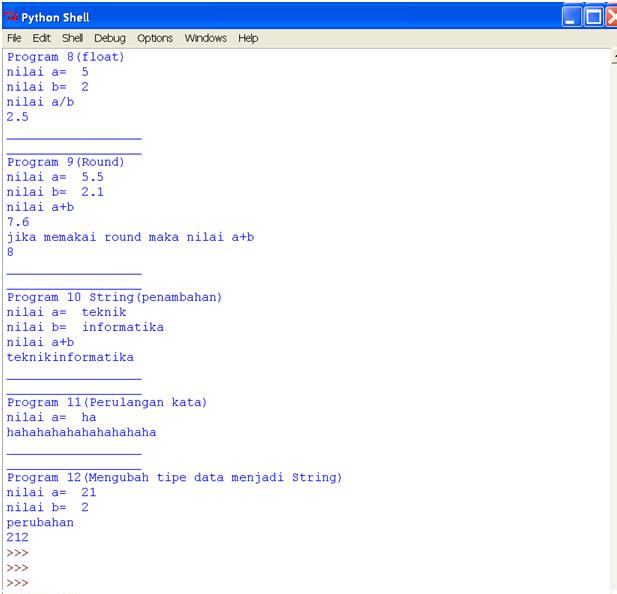This screenshot has height=594, width=617.
Task: Open the Help menu
Action: click(248, 38)
